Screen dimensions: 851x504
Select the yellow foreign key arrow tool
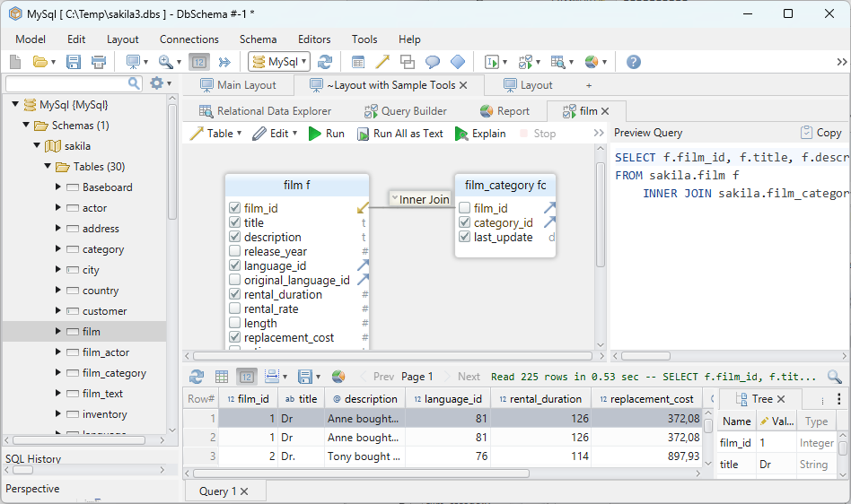pyautogui.click(x=382, y=62)
